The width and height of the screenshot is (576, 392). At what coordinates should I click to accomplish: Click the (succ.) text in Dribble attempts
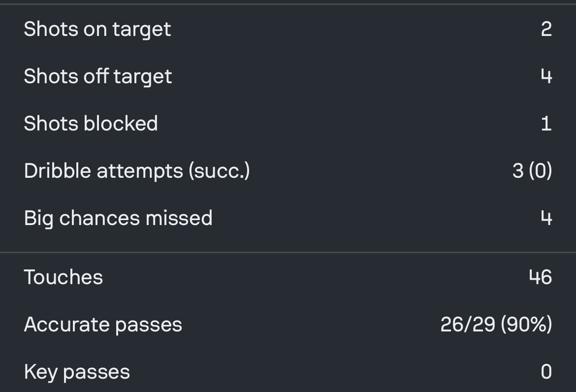tap(219, 171)
